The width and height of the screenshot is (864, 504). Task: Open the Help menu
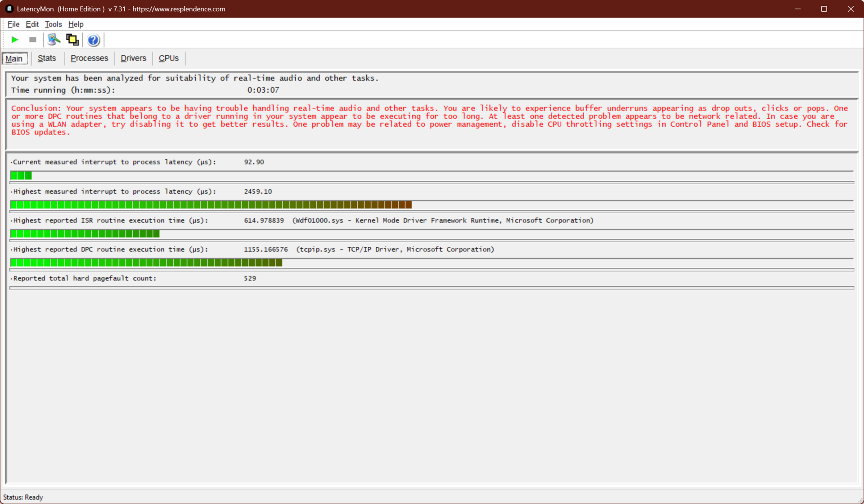[x=76, y=24]
